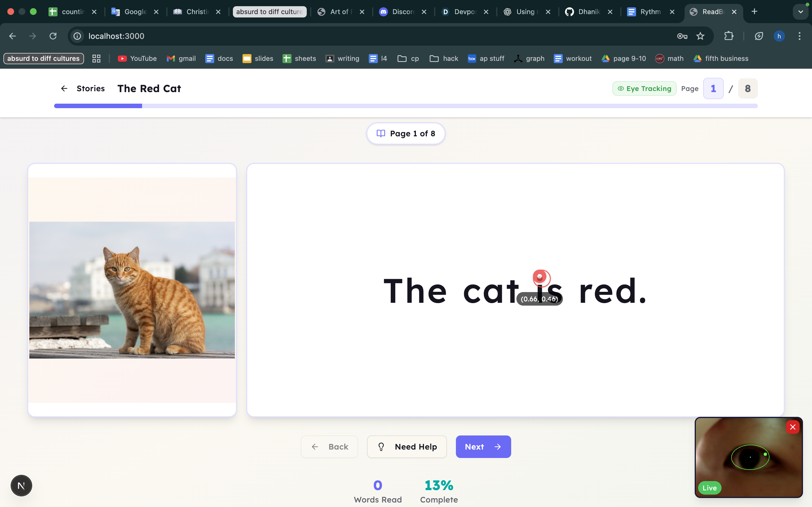Open the browser extensions puzzle icon
The width and height of the screenshot is (812, 507).
[x=729, y=36]
